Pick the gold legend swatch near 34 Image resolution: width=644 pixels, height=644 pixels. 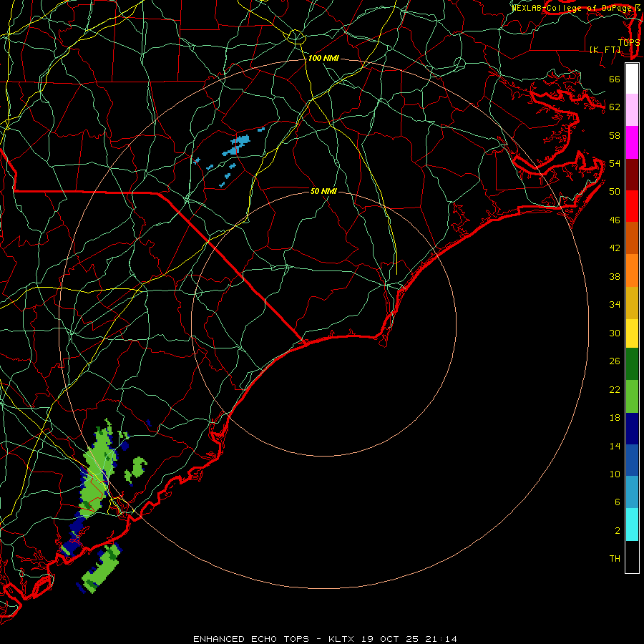[632, 303]
